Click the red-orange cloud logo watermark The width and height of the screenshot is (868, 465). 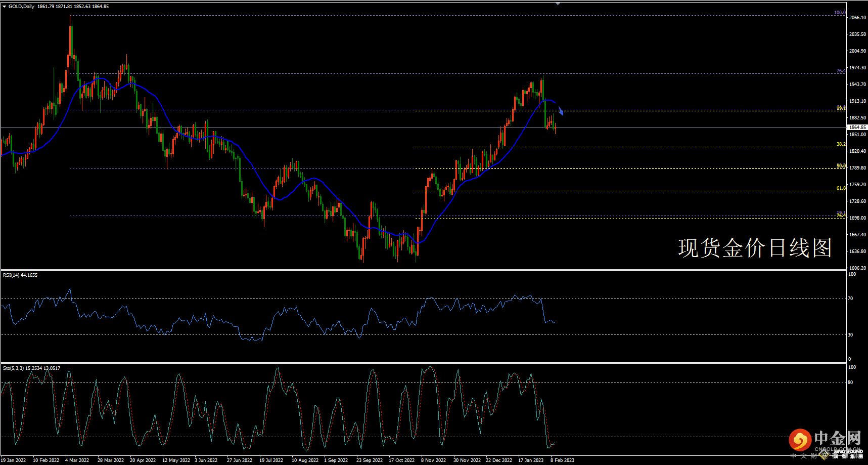(800, 440)
